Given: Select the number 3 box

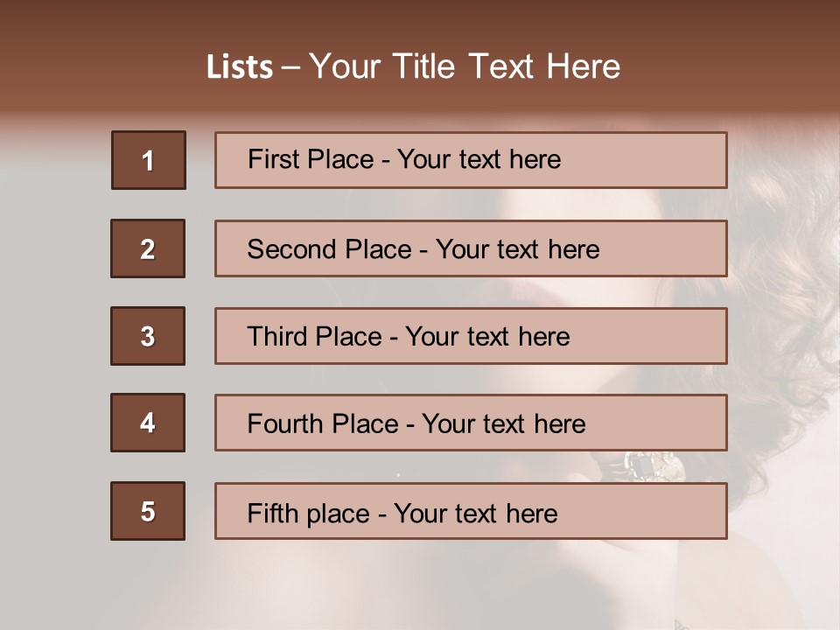Looking at the screenshot, I should click(148, 336).
